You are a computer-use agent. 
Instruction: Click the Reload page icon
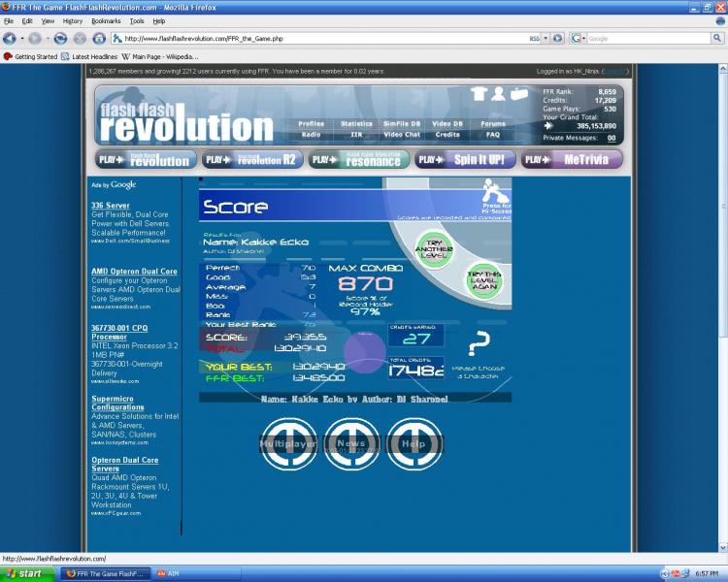click(x=60, y=38)
